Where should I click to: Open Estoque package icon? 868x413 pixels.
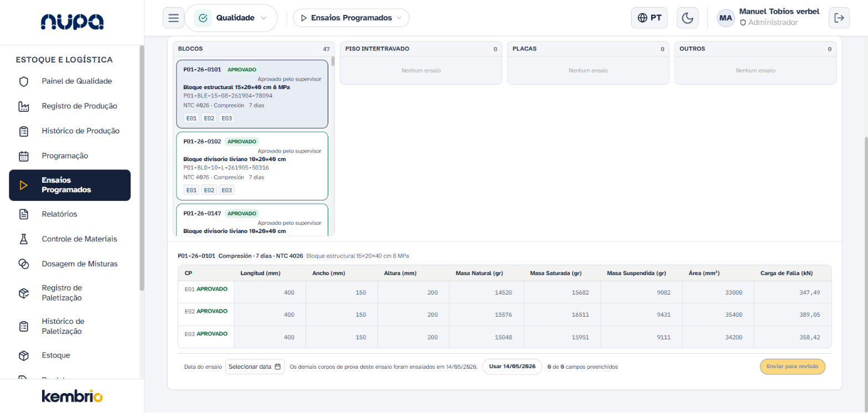(x=24, y=355)
